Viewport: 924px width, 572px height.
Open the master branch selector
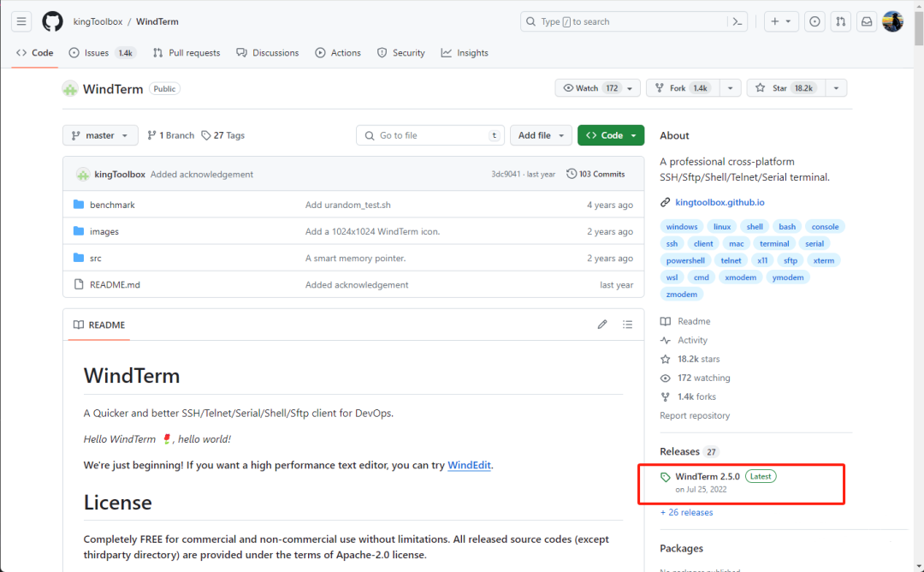pos(100,135)
